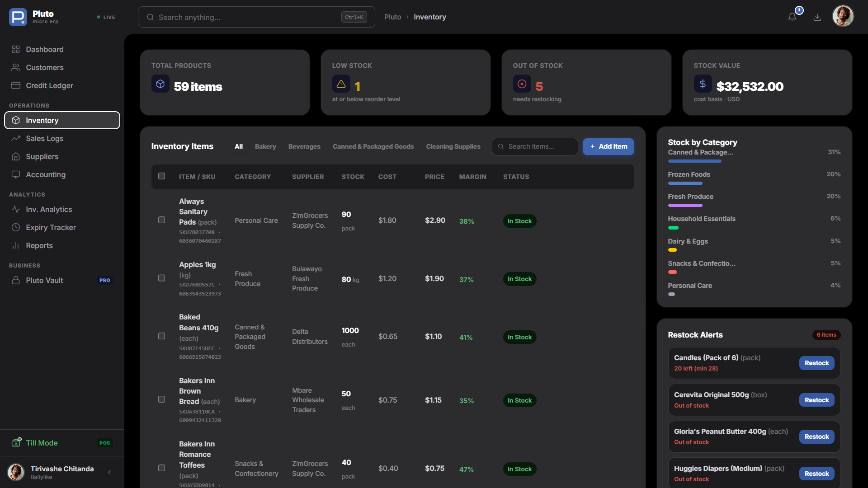Click the Out of Stock cross icon
The width and height of the screenshot is (868, 488).
click(x=522, y=84)
